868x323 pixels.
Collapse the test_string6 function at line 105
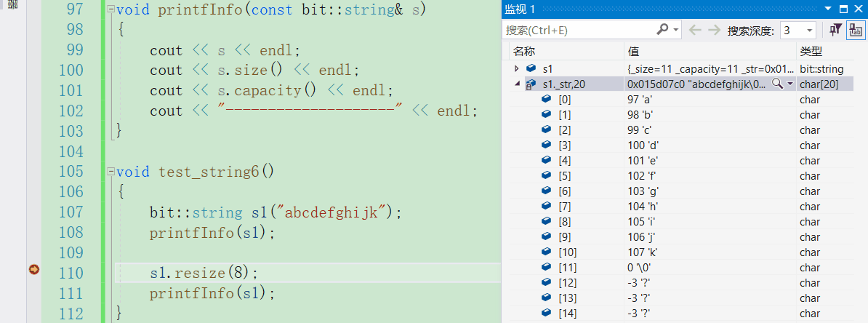click(x=110, y=171)
